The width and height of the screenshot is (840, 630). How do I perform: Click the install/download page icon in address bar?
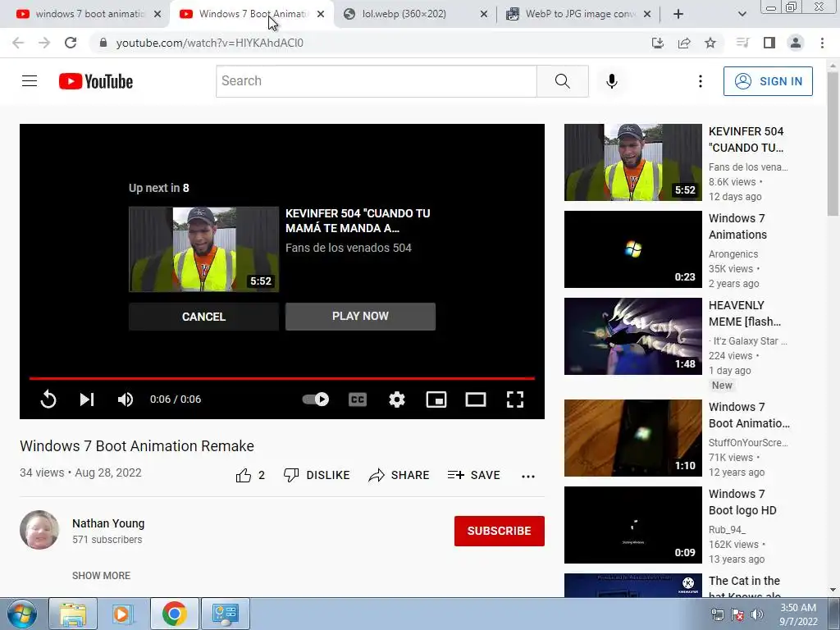pos(657,43)
